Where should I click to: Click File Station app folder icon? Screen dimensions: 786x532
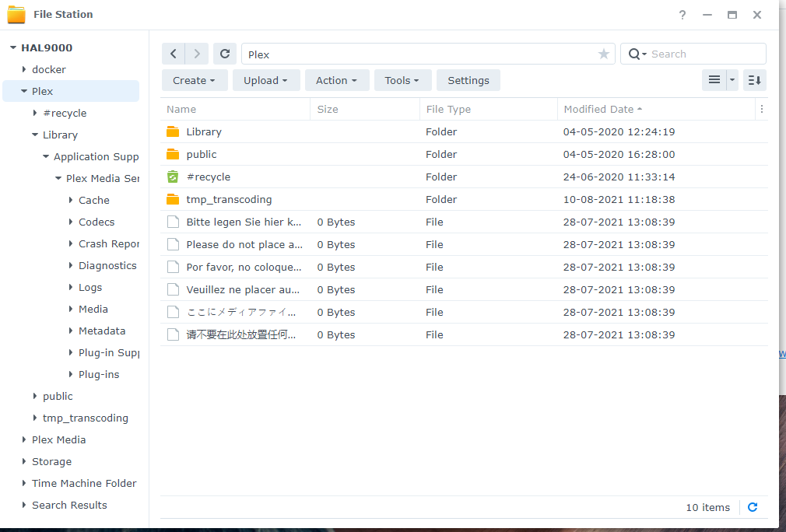pyautogui.click(x=16, y=15)
